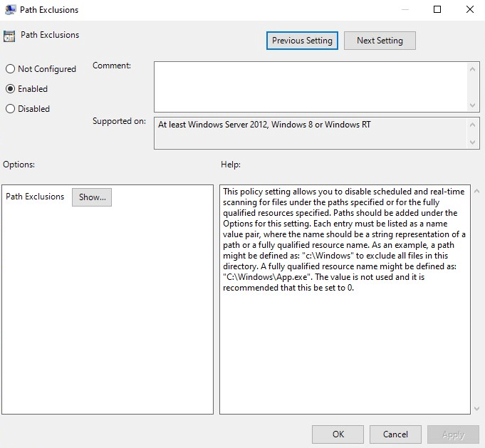Minimize the Path Exclusions window
This screenshot has height=448, width=485.
[x=405, y=9]
